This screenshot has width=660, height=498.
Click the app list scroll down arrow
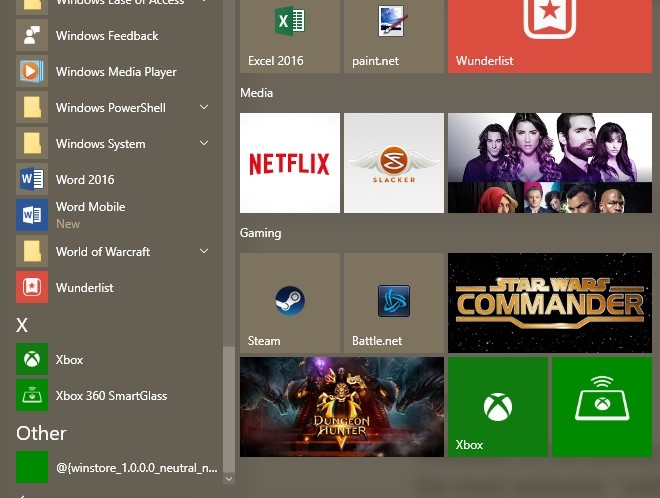pos(229,479)
